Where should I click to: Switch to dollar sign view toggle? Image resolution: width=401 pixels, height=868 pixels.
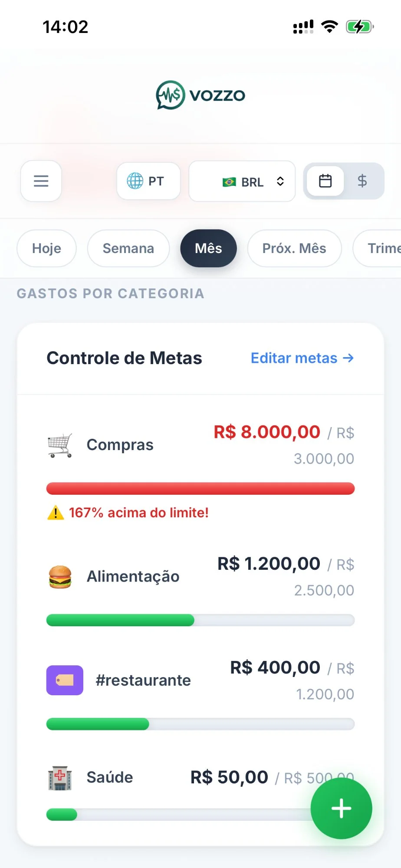click(x=362, y=181)
